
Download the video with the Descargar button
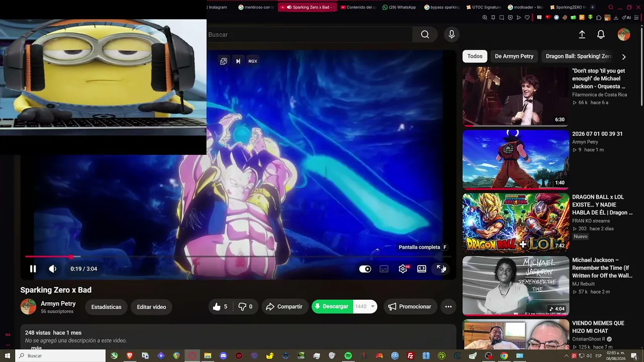(332, 307)
